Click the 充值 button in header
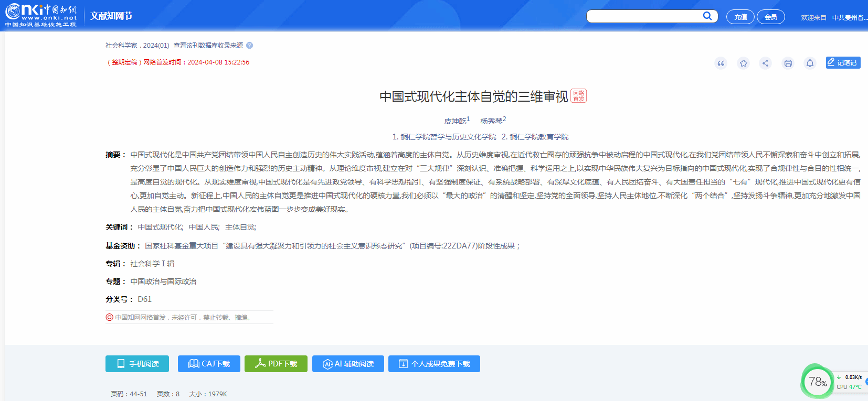 tap(740, 17)
